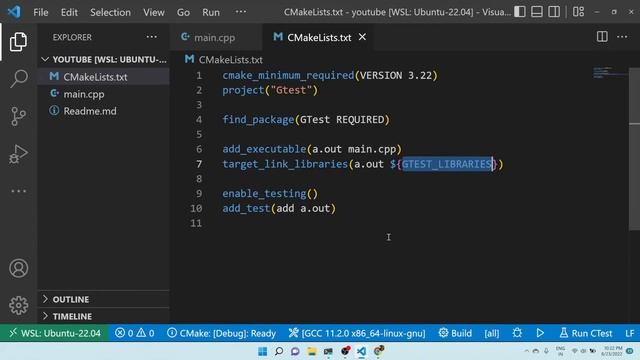Viewport: 640px width, 360px height.
Task: Click the Build button in status bar
Action: 455,333
